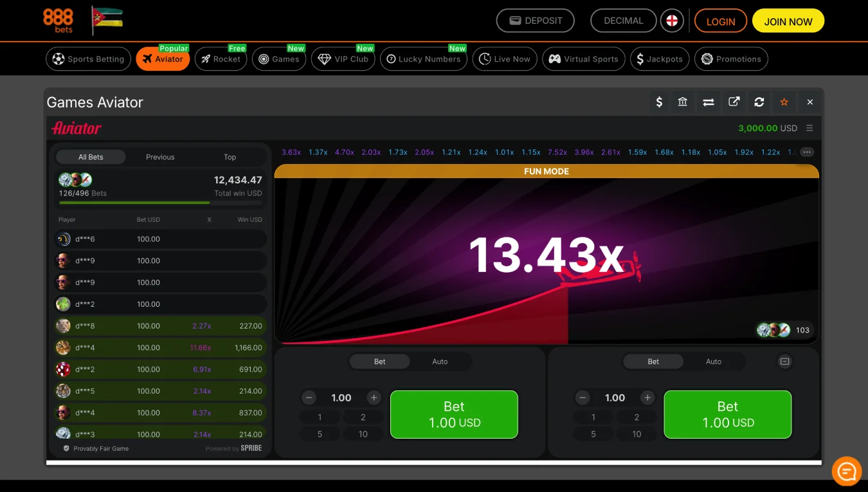Switch right bet panel to Auto mode
868x492 pixels.
(x=714, y=361)
